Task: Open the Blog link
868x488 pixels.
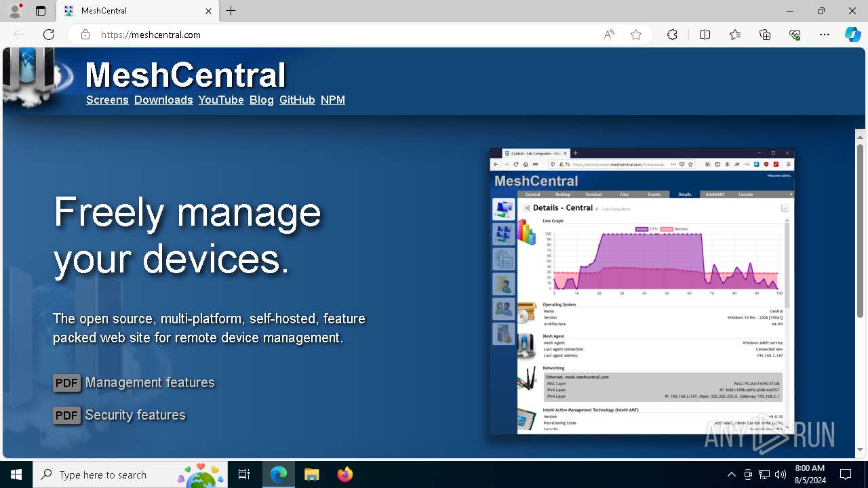Action: point(262,100)
